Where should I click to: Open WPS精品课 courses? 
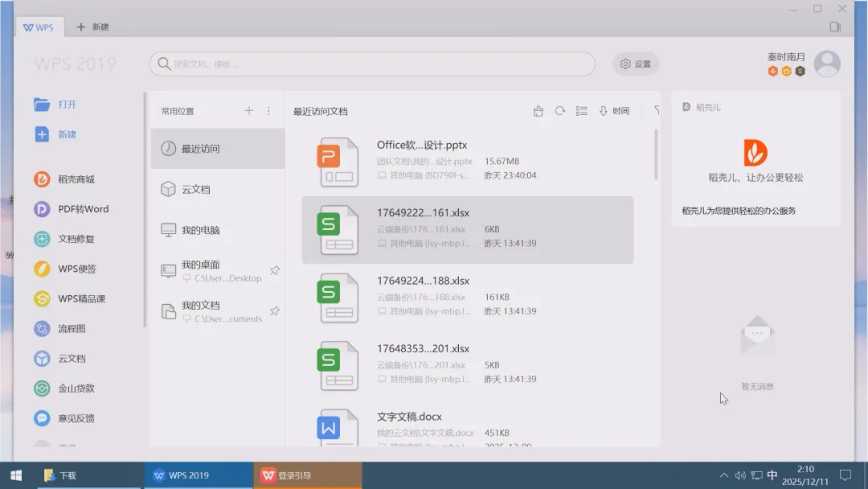[69, 298]
